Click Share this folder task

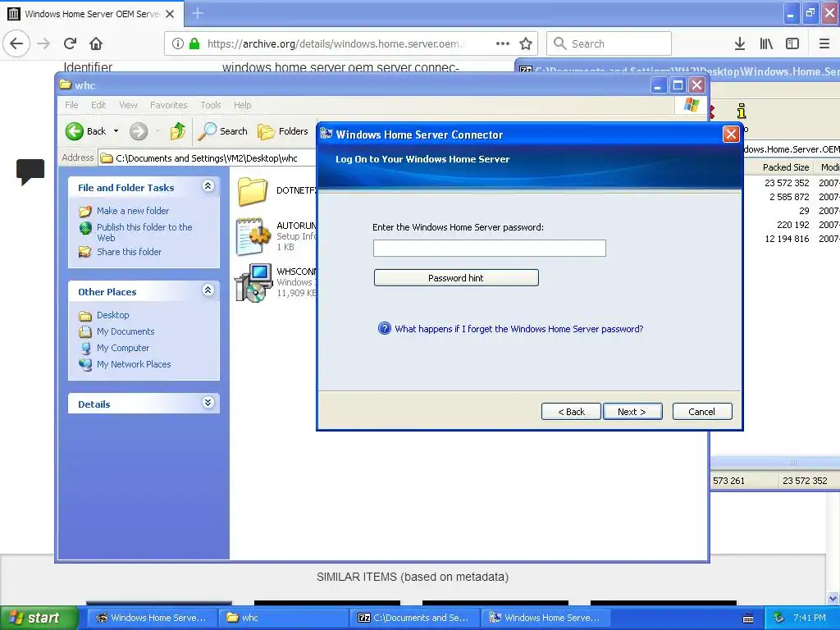coord(129,252)
